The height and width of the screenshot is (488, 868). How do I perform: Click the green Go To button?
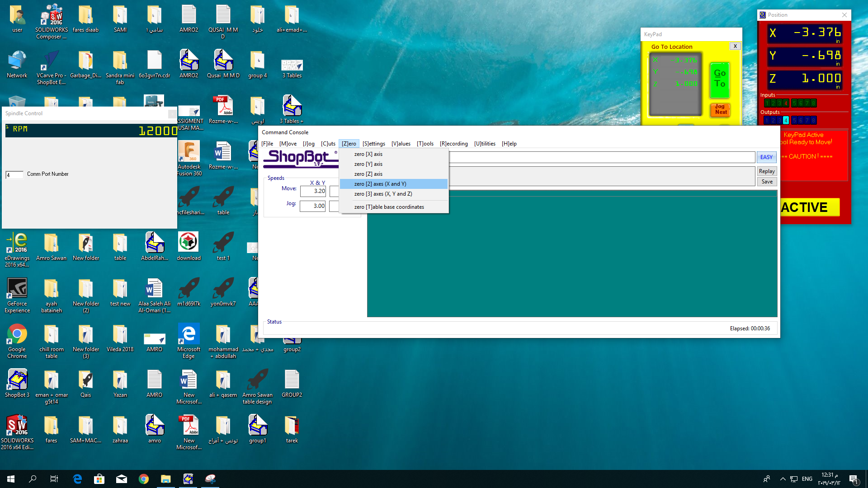pyautogui.click(x=719, y=80)
